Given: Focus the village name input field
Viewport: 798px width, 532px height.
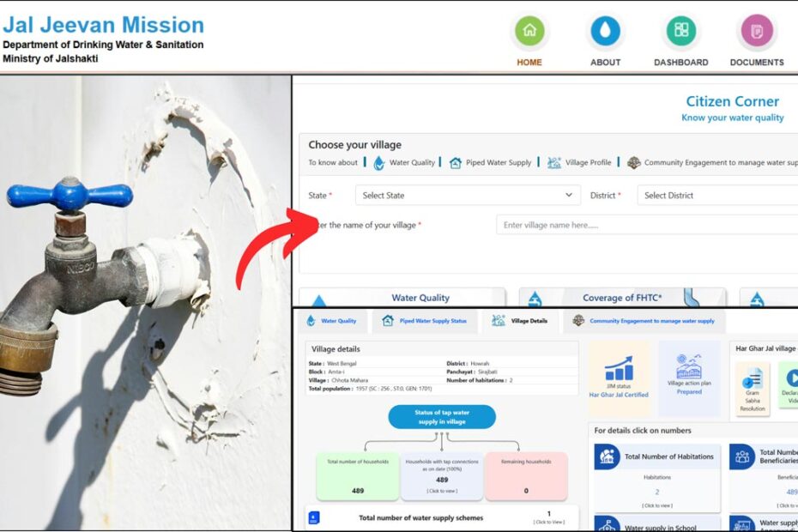Looking at the screenshot, I should 647,225.
